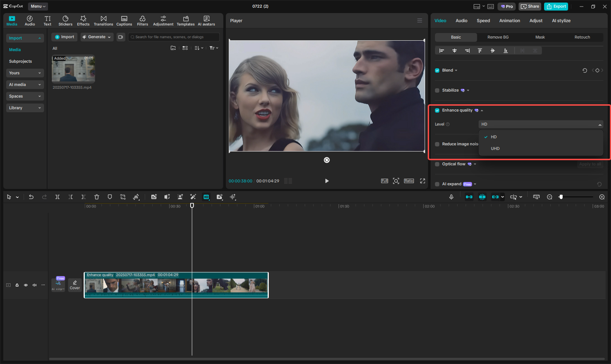Enable the Stabilize checkbox
The height and width of the screenshot is (364, 611).
pos(437,90)
